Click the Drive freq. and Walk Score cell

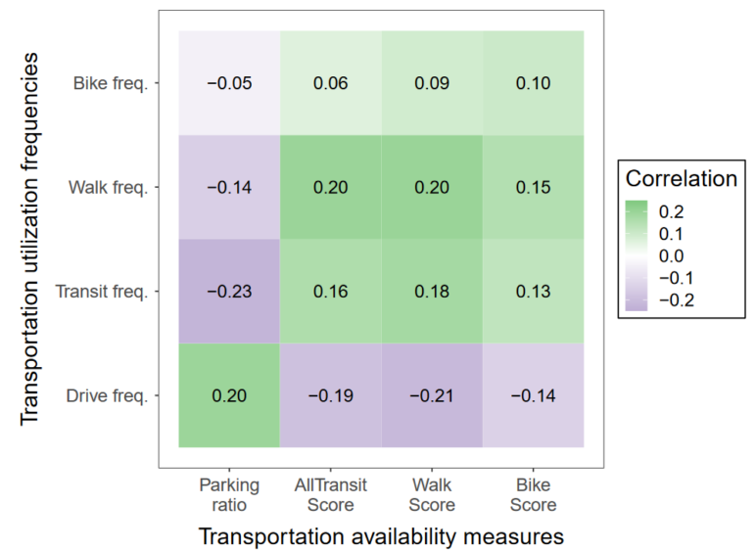tap(433, 394)
